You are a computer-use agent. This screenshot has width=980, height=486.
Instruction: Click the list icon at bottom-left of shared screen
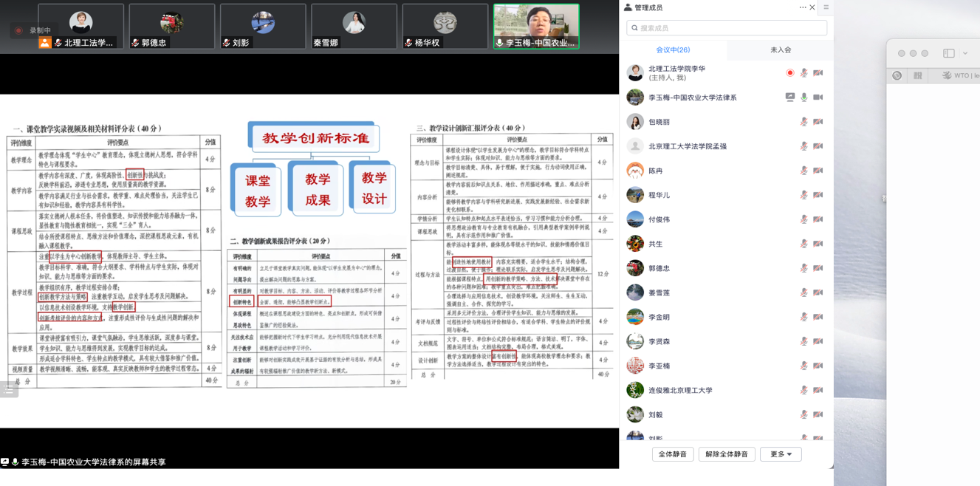pyautogui.click(x=9, y=390)
